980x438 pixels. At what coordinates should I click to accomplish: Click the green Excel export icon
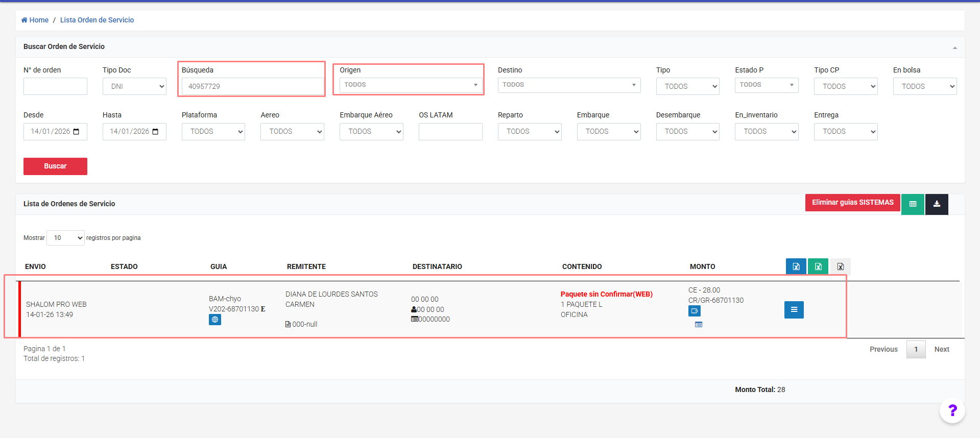pyautogui.click(x=818, y=266)
